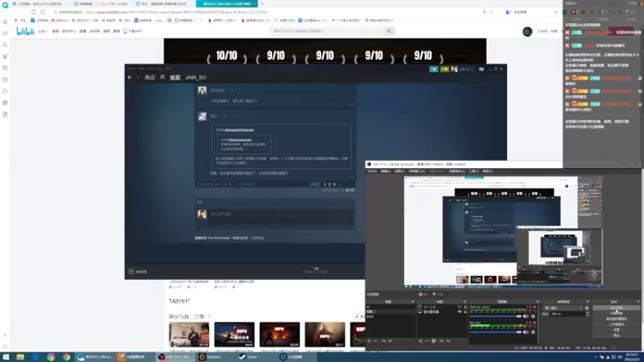Toggle lock of display capture source
Image resolution: width=644 pixels, height=362 pixels.
click(x=465, y=311)
